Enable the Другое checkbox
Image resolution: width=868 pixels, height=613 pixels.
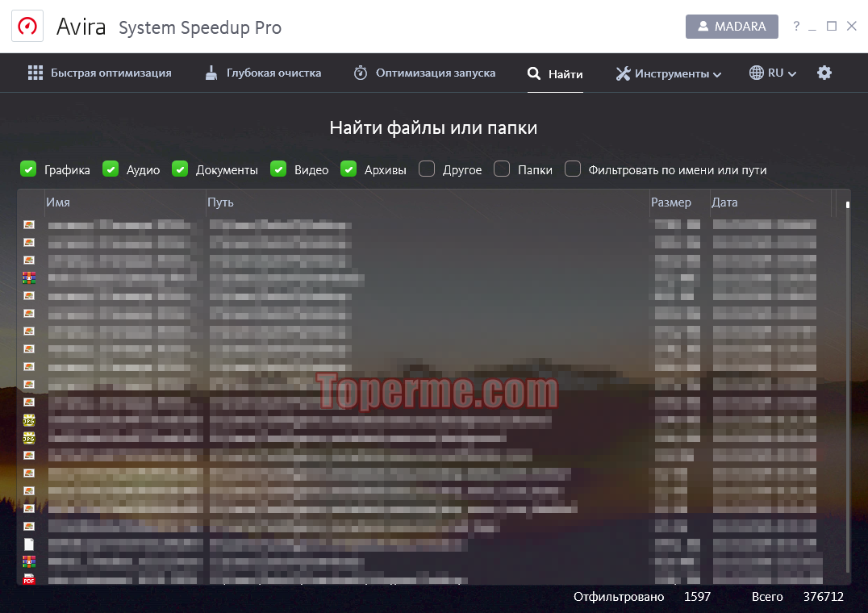(427, 169)
